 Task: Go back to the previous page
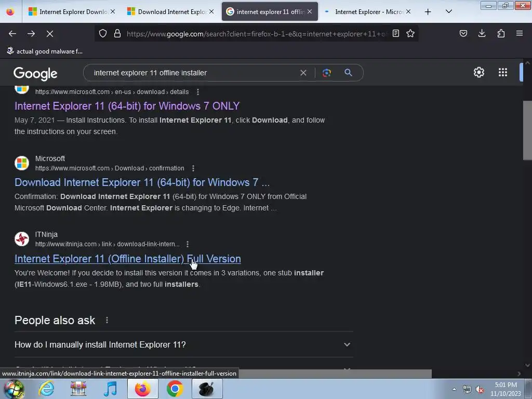(x=12, y=34)
